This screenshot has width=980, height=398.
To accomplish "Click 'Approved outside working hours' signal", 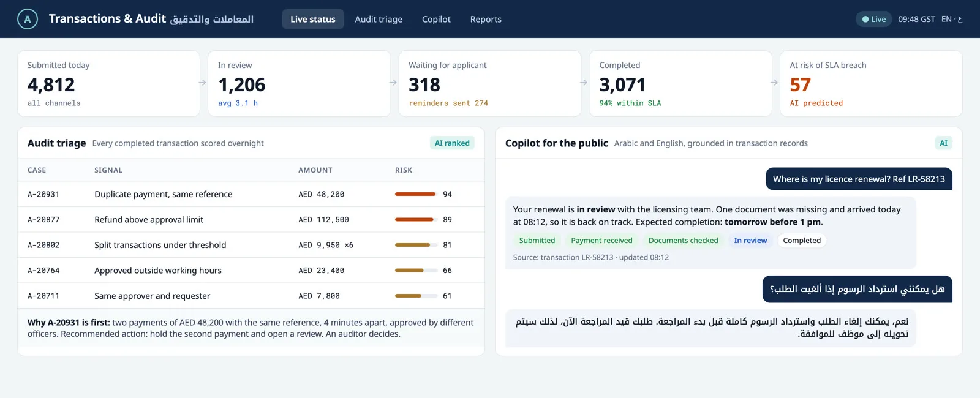I will (158, 271).
